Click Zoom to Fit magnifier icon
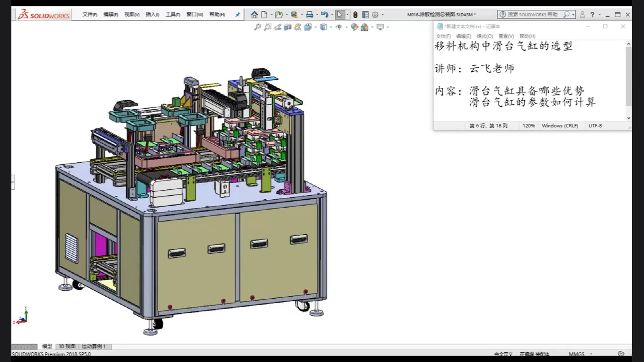 click(x=257, y=27)
